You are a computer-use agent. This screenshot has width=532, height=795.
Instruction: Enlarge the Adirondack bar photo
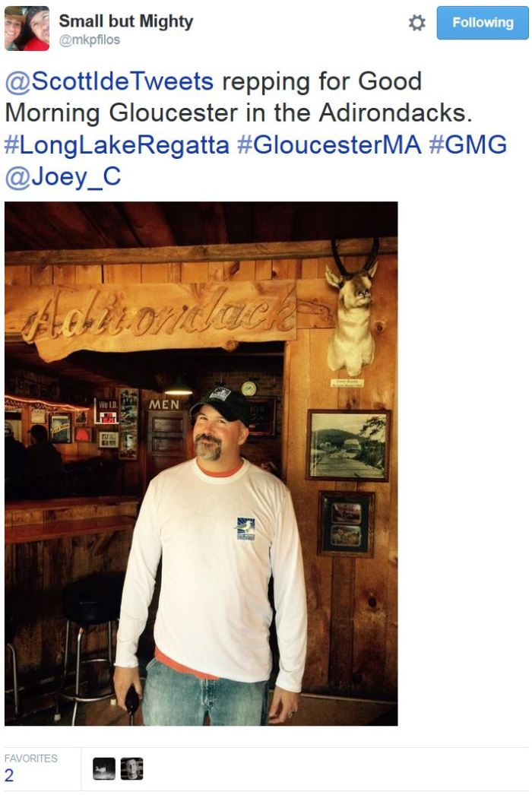click(201, 464)
